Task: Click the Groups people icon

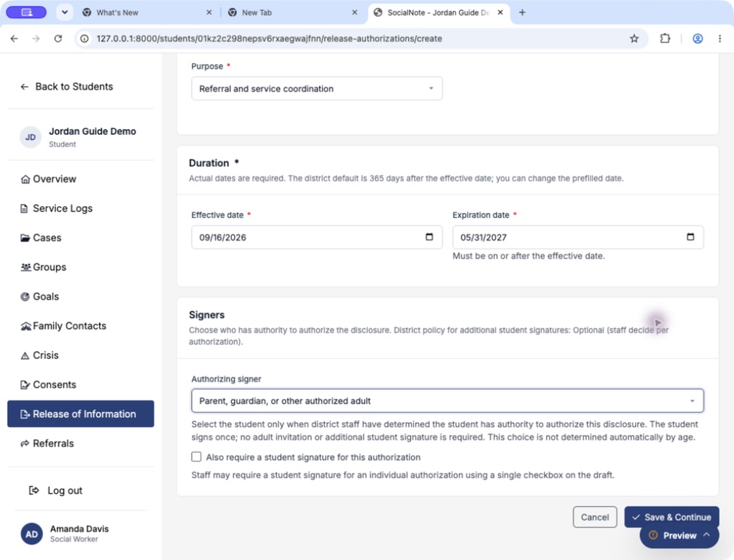Action: point(26,267)
